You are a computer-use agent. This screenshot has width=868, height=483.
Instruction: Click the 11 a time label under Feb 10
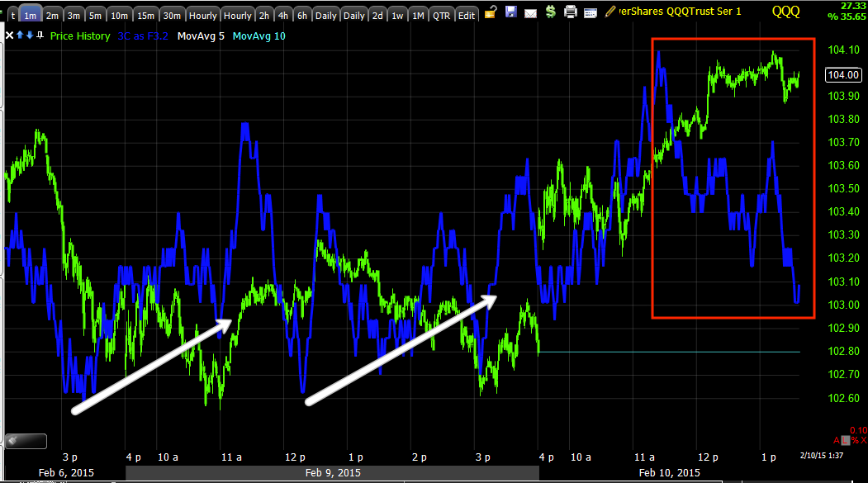point(644,457)
